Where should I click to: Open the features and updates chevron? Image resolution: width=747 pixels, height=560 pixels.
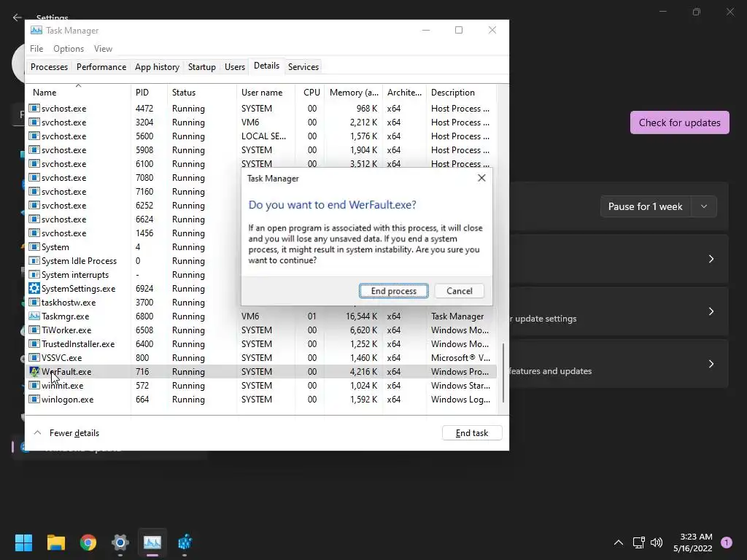[711, 363]
